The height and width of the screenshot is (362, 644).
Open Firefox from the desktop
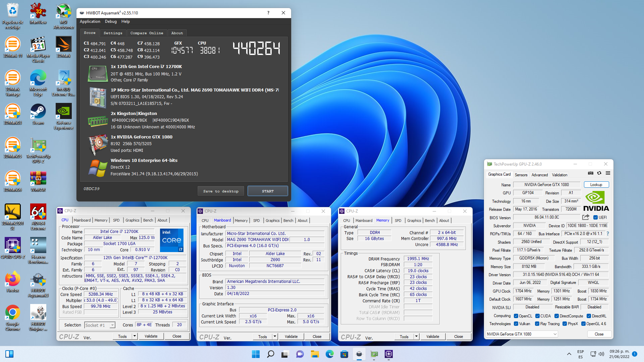(x=12, y=282)
